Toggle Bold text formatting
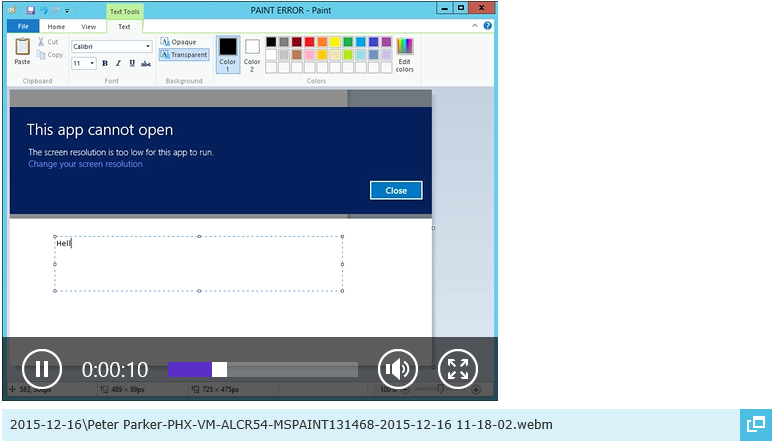The image size is (774, 442). click(105, 63)
